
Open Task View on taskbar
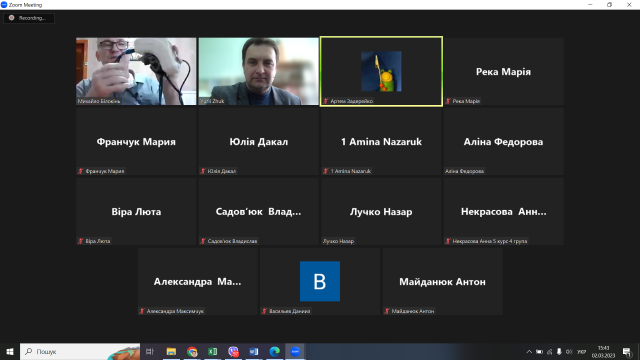point(150,351)
